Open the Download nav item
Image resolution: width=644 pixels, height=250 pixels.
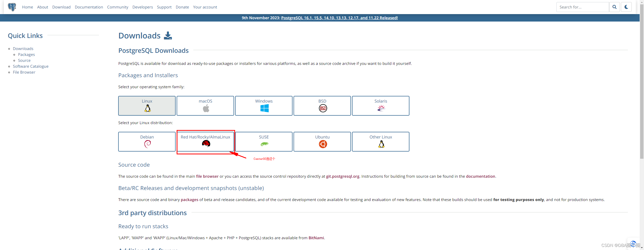61,7
